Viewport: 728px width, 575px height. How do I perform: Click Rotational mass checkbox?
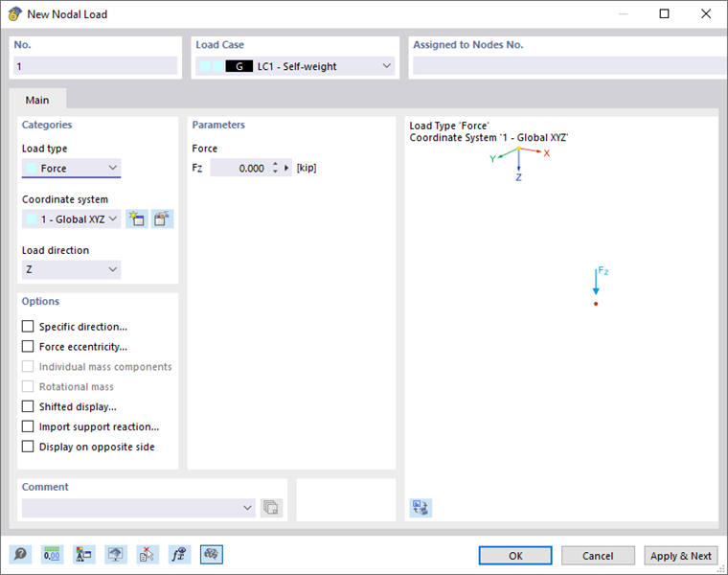28,386
